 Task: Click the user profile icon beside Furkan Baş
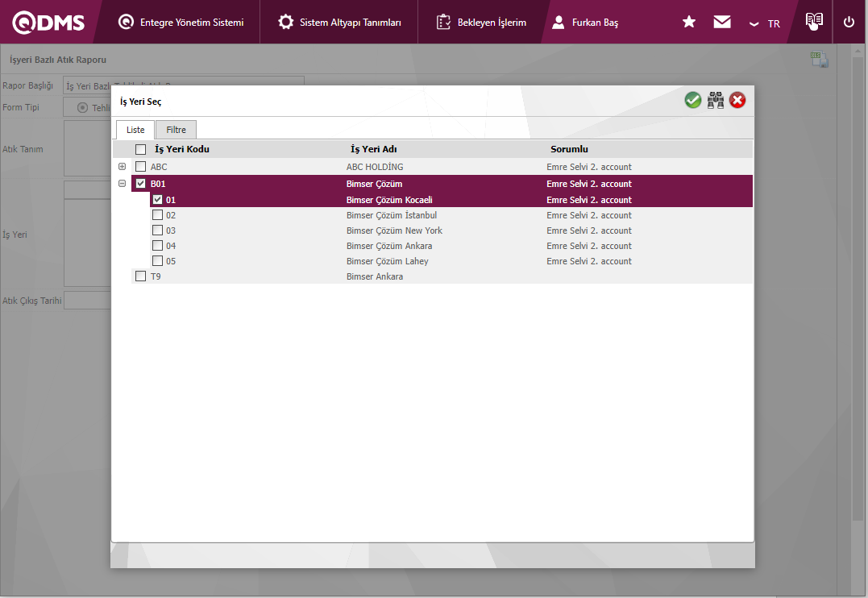[558, 22]
